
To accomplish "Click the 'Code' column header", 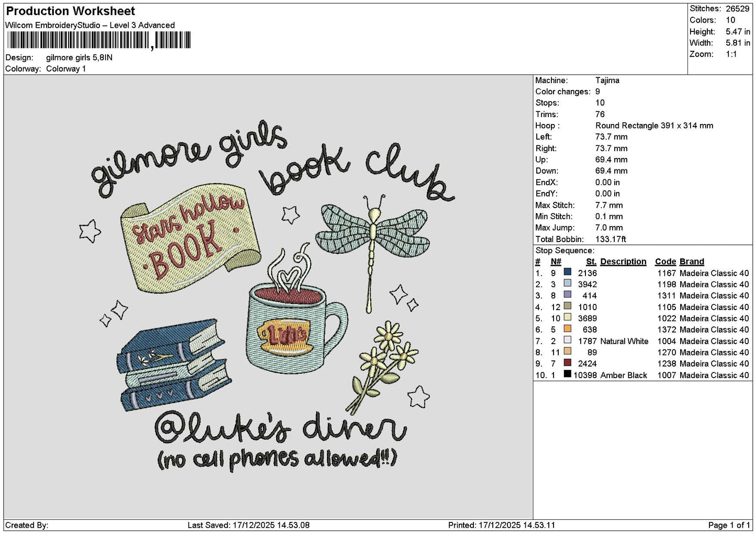I will (665, 262).
